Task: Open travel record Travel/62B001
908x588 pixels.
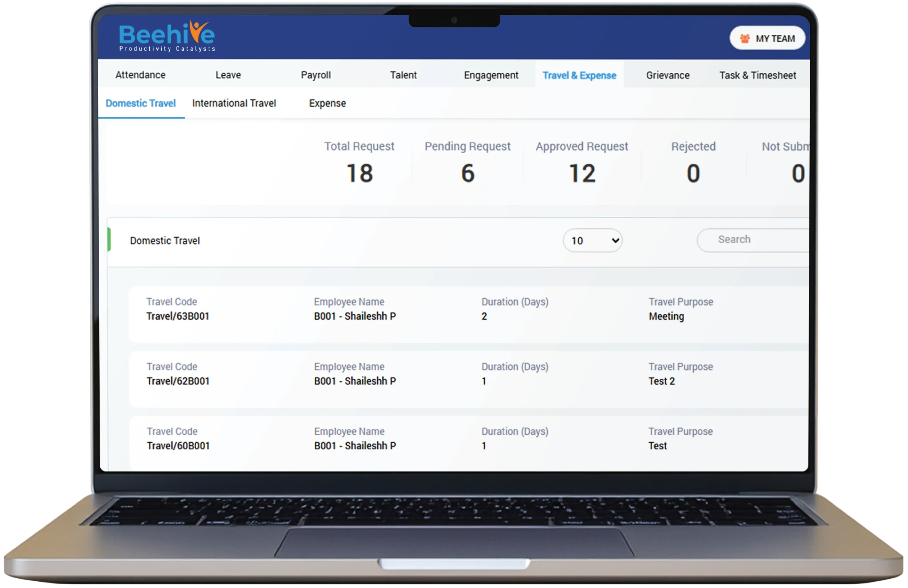Action: 178,381
